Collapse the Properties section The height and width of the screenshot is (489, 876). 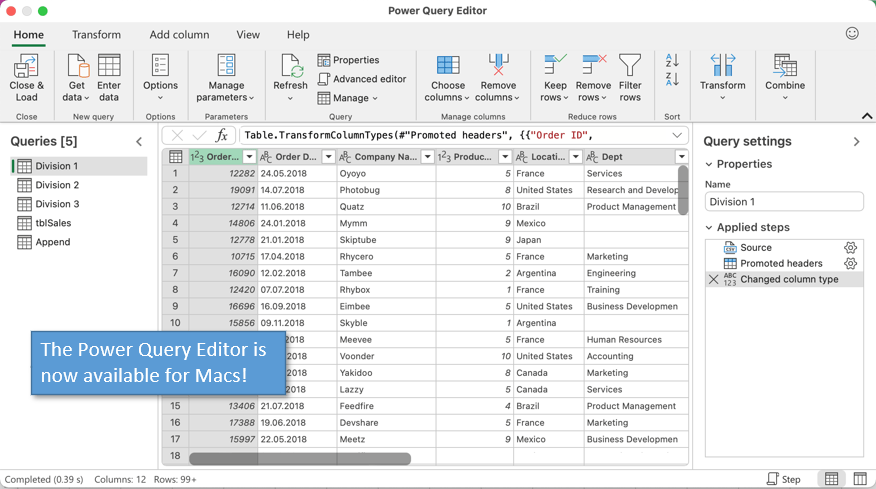(709, 164)
